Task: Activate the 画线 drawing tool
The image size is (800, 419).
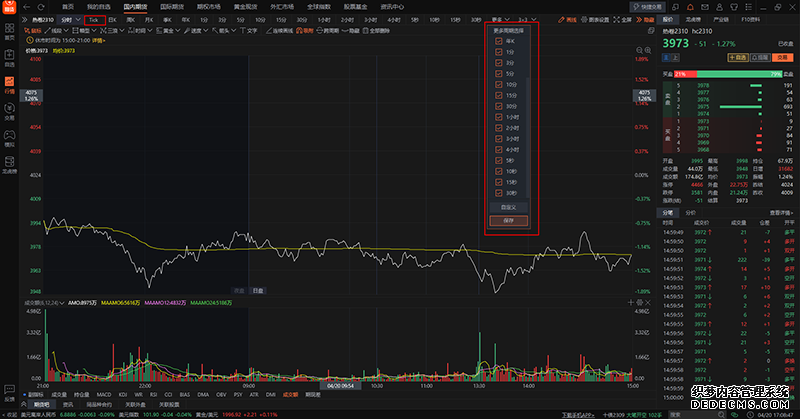Action: 568,19
